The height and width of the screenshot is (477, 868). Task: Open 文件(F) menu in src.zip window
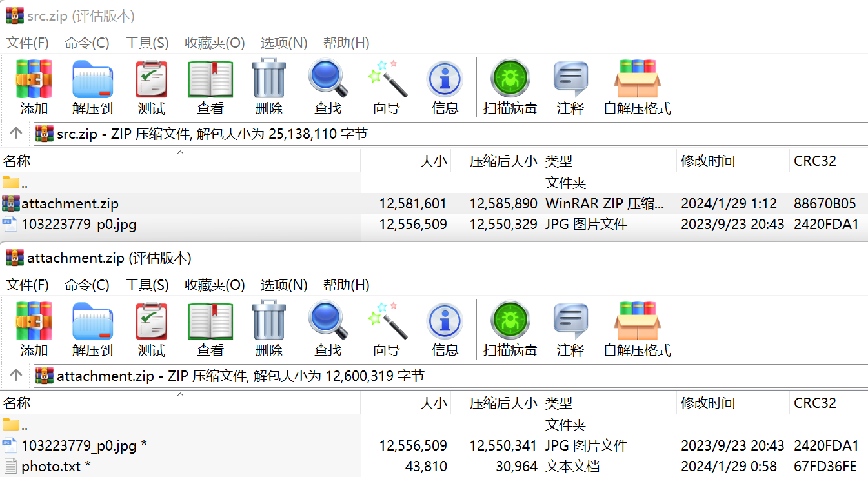27,43
